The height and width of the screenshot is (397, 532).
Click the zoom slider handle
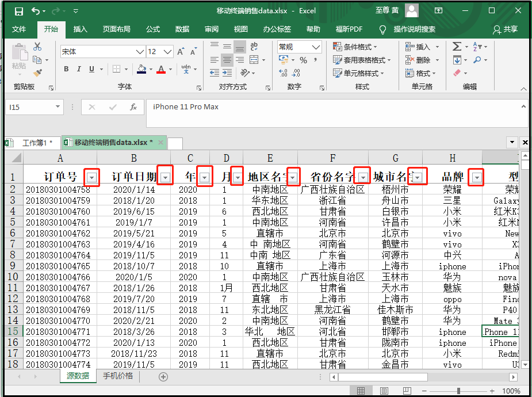tap(459, 391)
